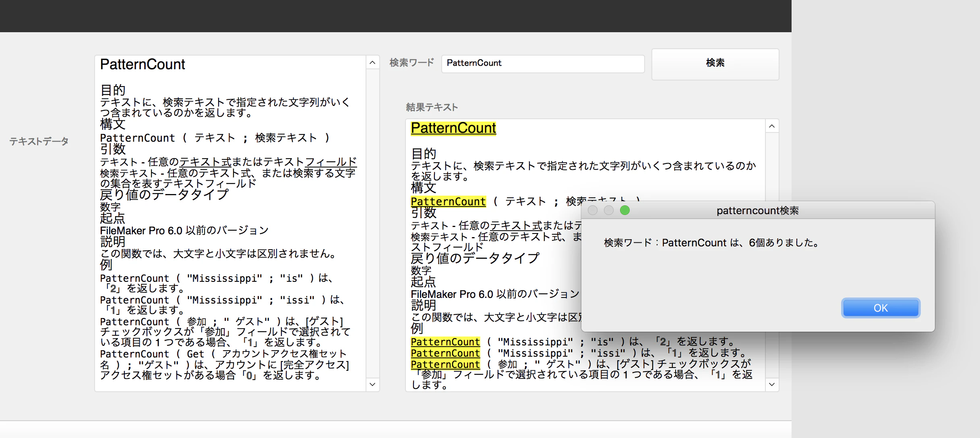
Task: Click the テキスト式 underlined link in the result text
Action: pos(516,225)
